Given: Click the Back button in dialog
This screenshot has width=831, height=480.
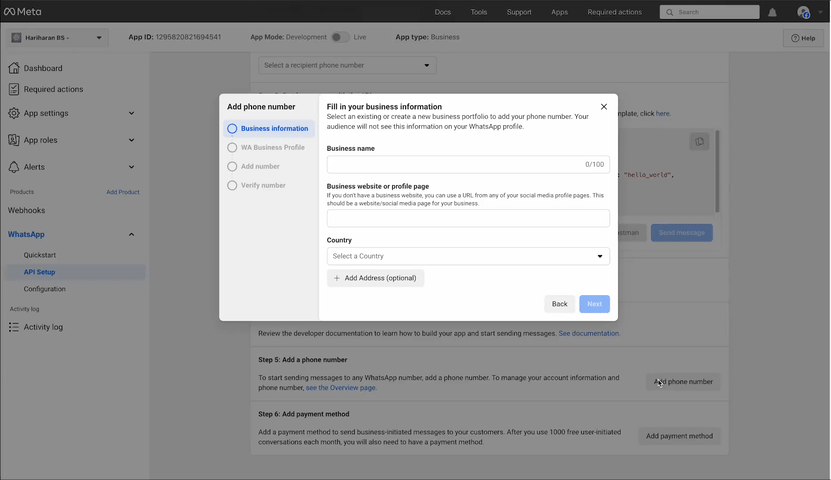Looking at the screenshot, I should click(559, 304).
